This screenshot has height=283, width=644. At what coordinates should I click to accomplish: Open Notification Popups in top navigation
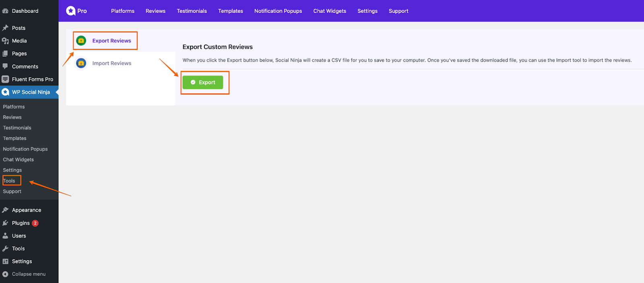click(x=278, y=11)
